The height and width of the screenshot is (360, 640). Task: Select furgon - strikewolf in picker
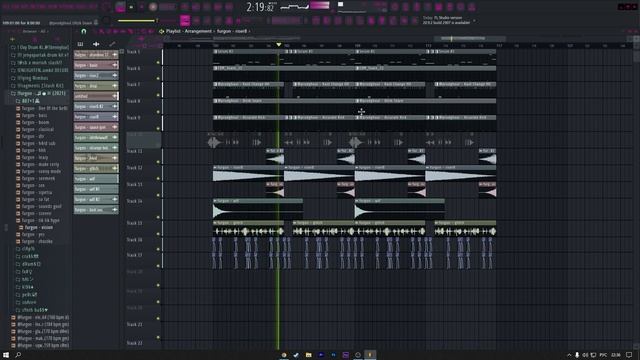coord(96,138)
